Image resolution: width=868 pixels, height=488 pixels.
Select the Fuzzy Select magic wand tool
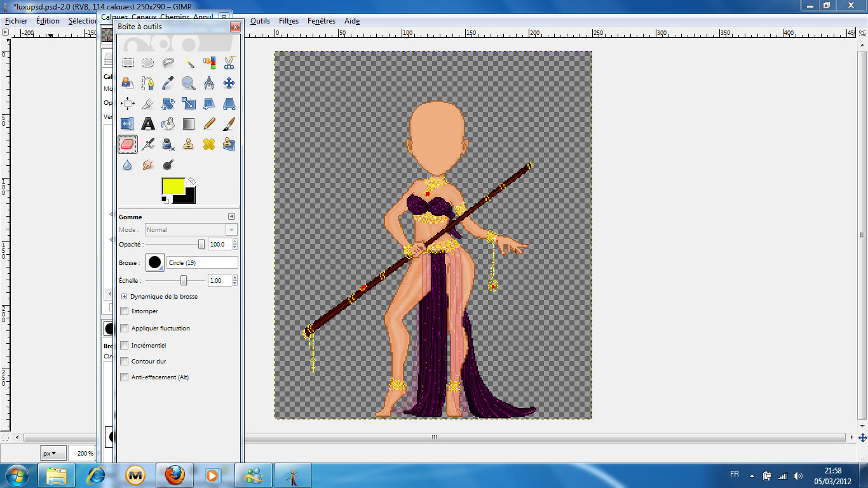[x=189, y=62]
